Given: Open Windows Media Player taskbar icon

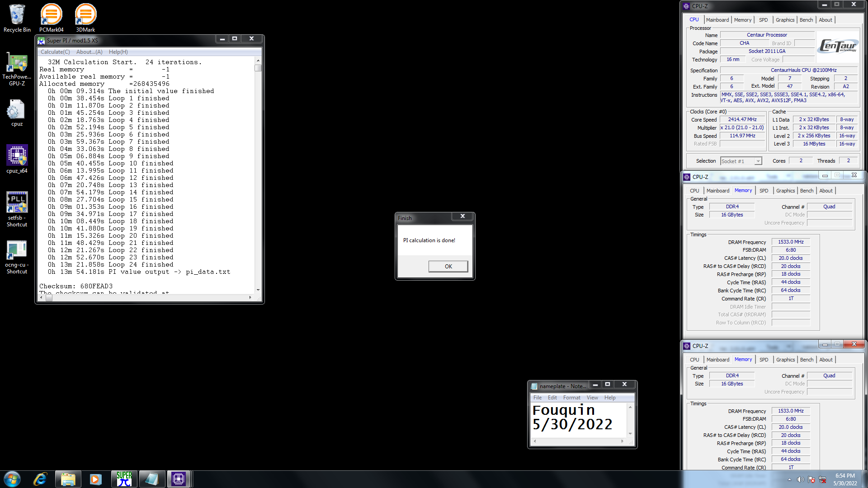Looking at the screenshot, I should pos(95,479).
